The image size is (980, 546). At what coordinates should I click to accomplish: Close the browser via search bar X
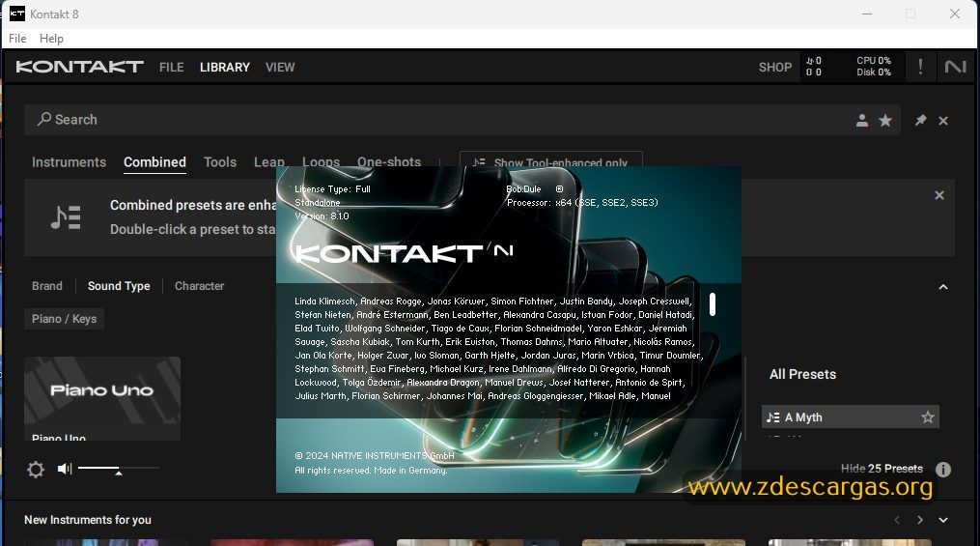(x=943, y=121)
